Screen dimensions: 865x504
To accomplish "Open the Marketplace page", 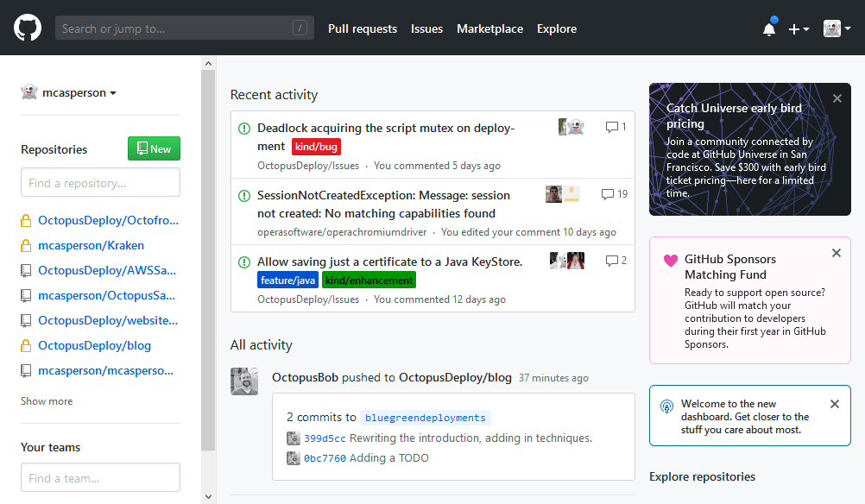I will [x=489, y=28].
